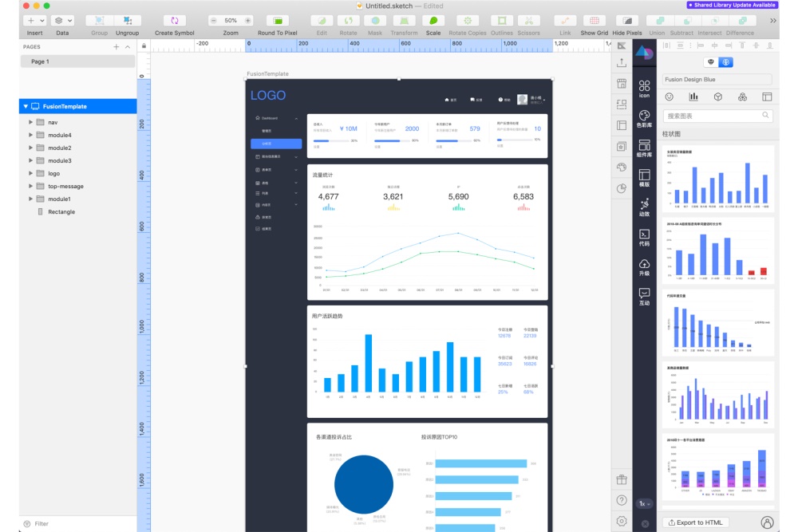The height and width of the screenshot is (532, 798).
Task: Expand the nav layer group
Action: [30, 122]
